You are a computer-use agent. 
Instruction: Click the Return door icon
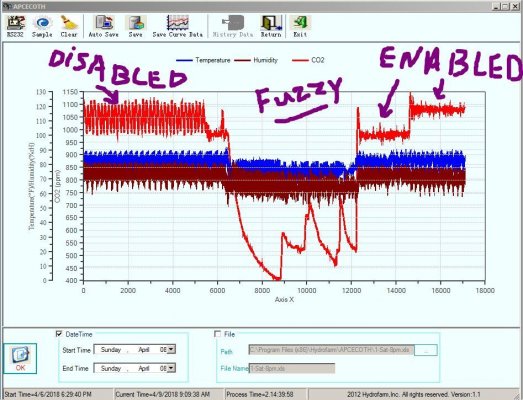coord(271,26)
